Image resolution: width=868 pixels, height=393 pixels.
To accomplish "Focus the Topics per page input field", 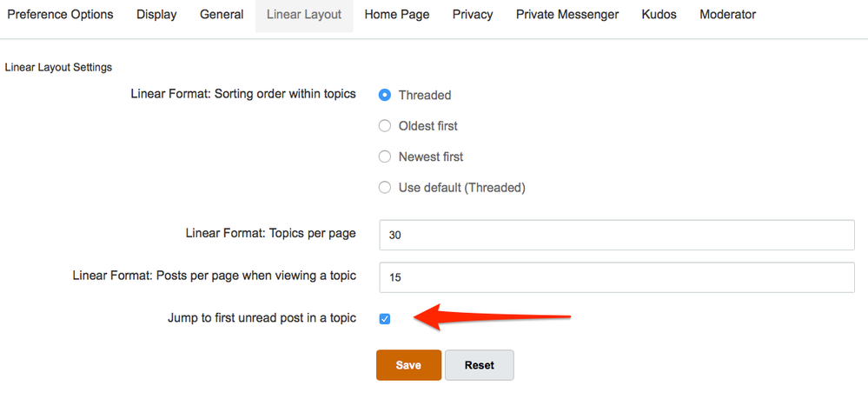I will pos(617,235).
